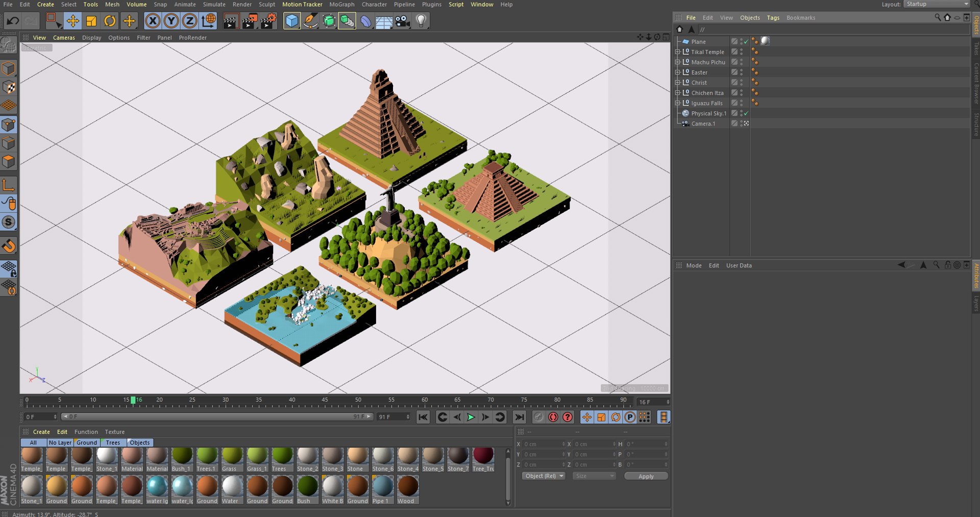Image resolution: width=980 pixels, height=517 pixels.
Task: Open the Simulate menu
Action: (214, 4)
